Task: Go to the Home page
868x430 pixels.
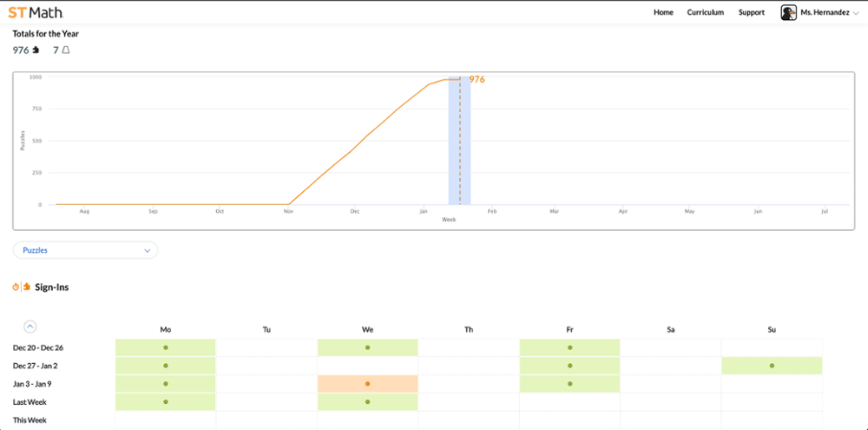Action: 663,12
